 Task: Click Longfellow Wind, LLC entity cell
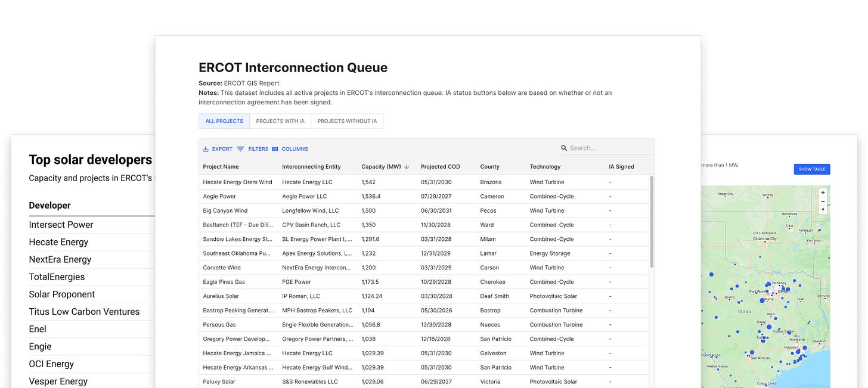[310, 211]
